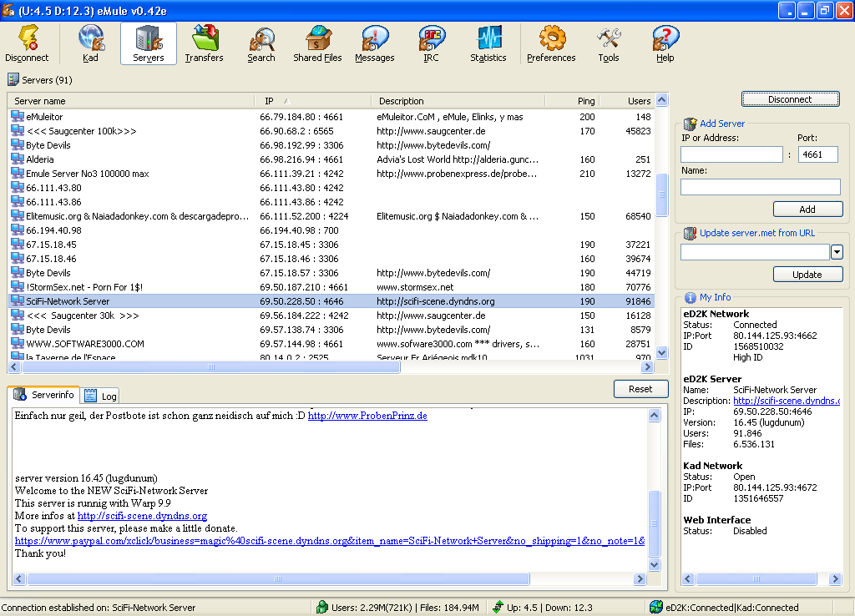Select the '!StormSex.net - Porn For 1$!' row

[331, 287]
